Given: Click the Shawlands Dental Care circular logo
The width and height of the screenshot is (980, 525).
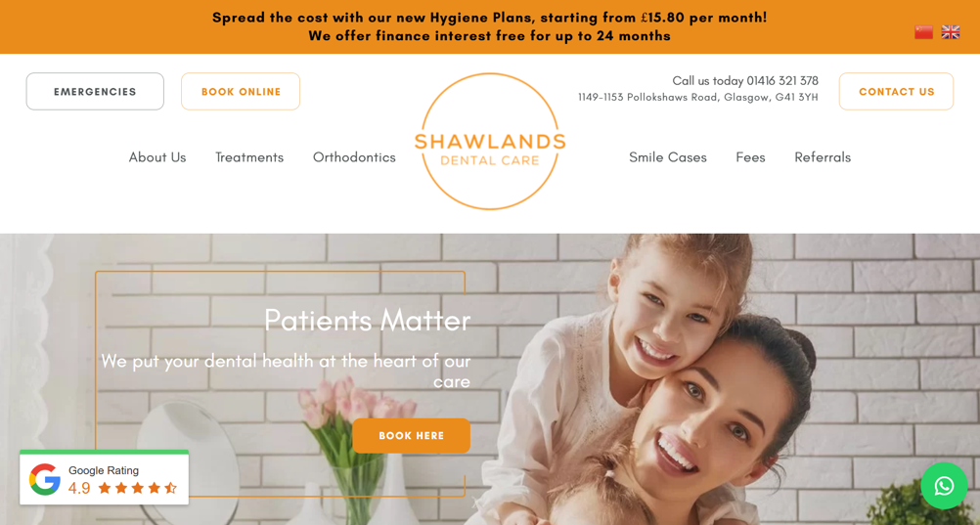Looking at the screenshot, I should [x=490, y=141].
